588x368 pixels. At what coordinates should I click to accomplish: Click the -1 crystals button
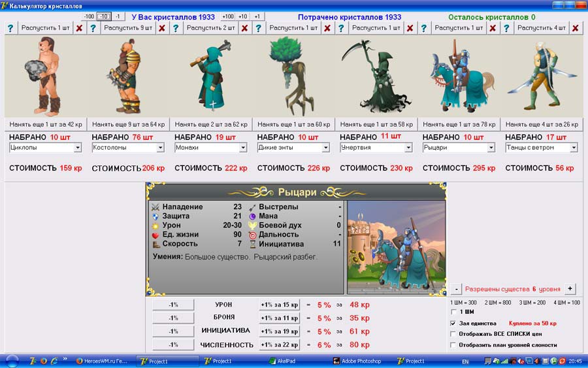pos(118,16)
